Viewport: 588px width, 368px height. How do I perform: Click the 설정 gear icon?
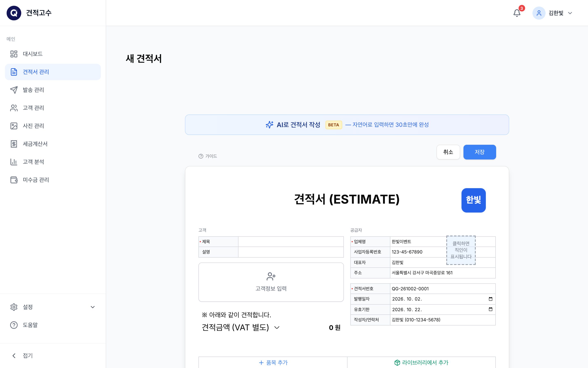tap(14, 307)
